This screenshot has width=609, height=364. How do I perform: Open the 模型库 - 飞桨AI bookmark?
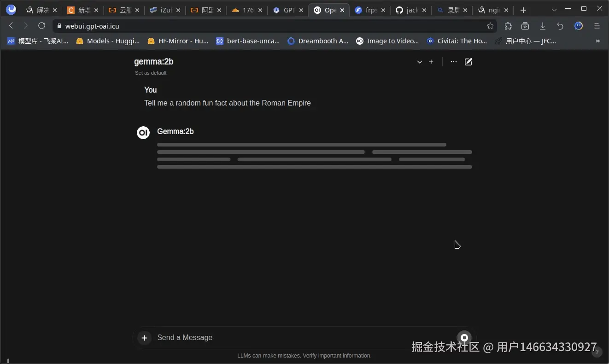point(38,41)
